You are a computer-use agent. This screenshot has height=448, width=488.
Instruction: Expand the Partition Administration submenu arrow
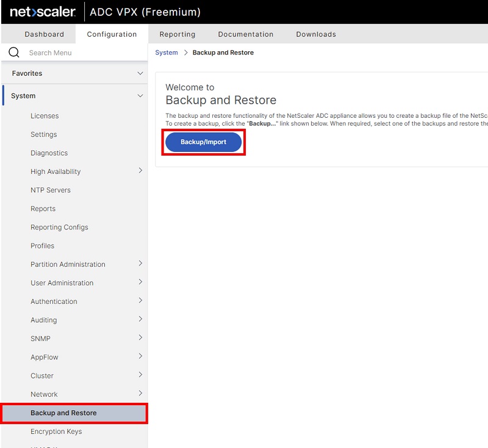(140, 264)
